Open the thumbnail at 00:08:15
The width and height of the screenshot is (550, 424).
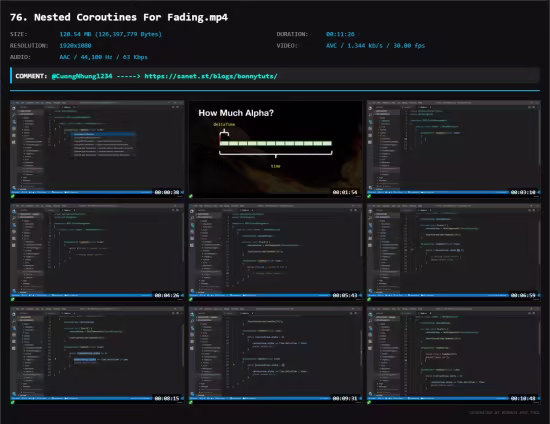click(x=97, y=356)
